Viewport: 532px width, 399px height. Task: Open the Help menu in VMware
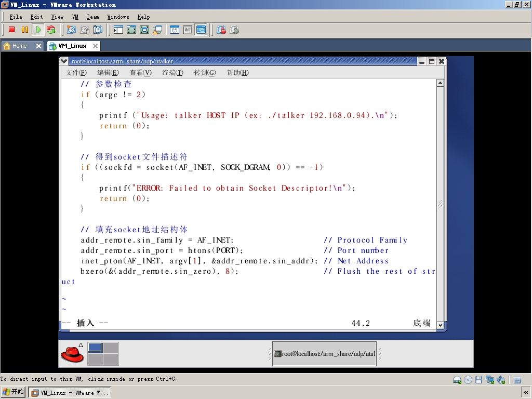pyautogui.click(x=143, y=17)
